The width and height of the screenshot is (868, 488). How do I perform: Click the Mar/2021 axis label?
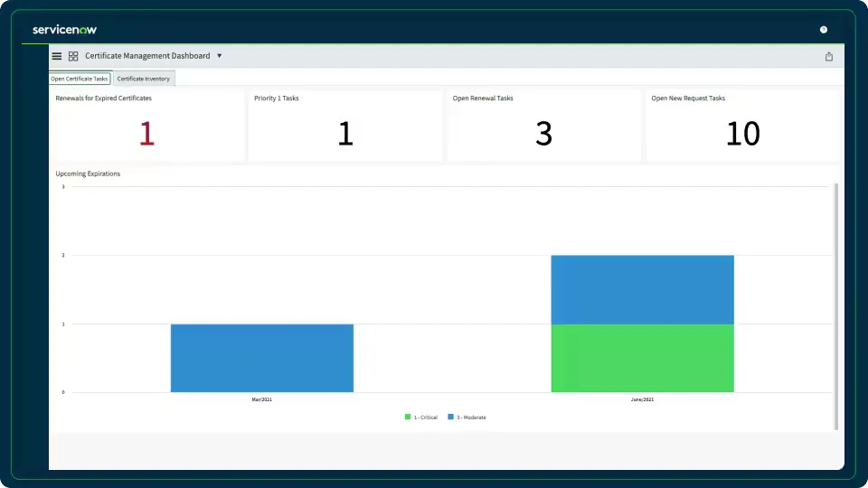(262, 399)
